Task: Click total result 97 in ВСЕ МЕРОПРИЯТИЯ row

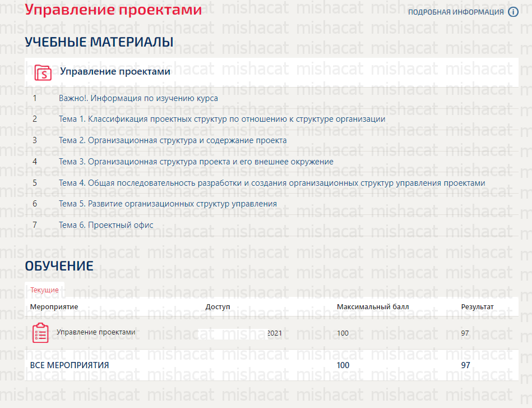Action: tap(465, 365)
